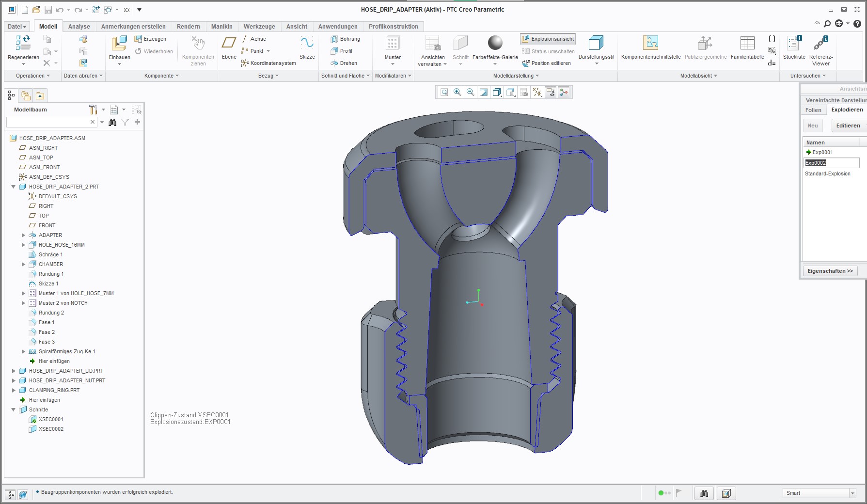Select Spiralförmiges Zug-Ke 1 feature
This screenshot has height=504, width=867.
67,351
